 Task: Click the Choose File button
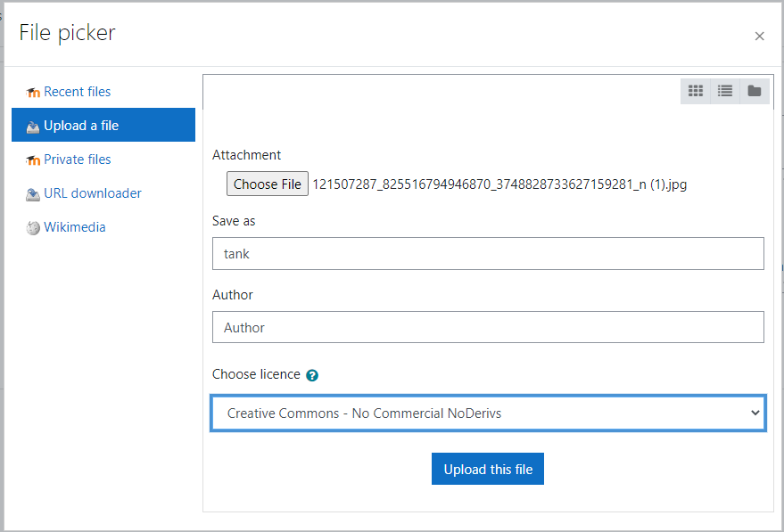click(268, 184)
